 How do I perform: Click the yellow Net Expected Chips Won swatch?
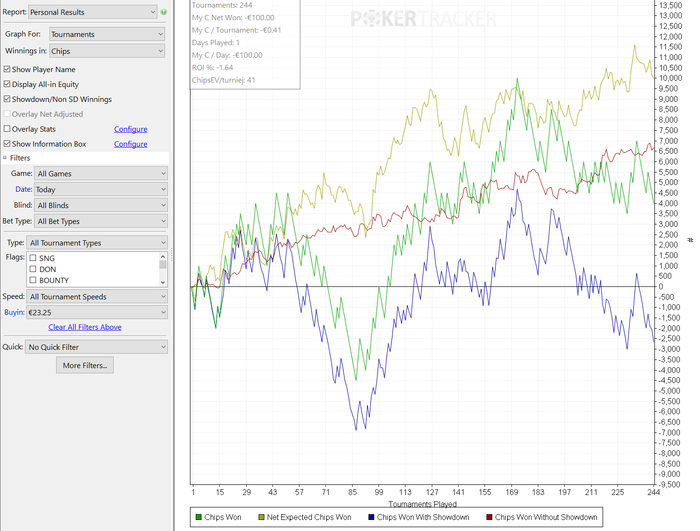[262, 517]
